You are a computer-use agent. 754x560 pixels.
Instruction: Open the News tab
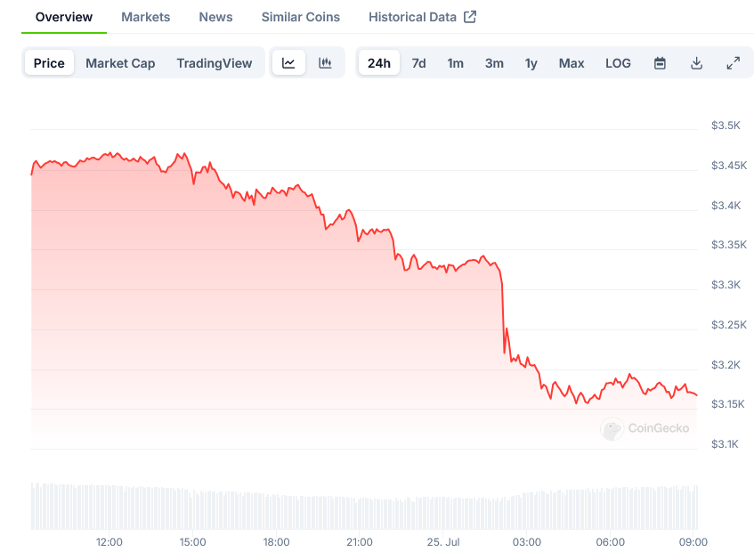coord(215,17)
